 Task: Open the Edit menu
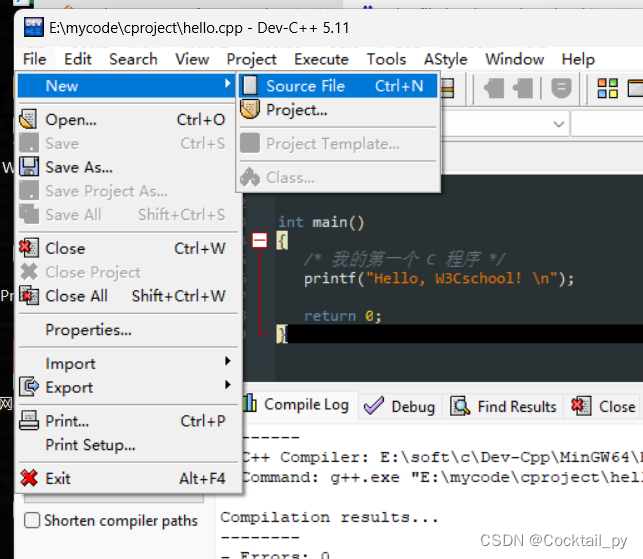(x=78, y=59)
